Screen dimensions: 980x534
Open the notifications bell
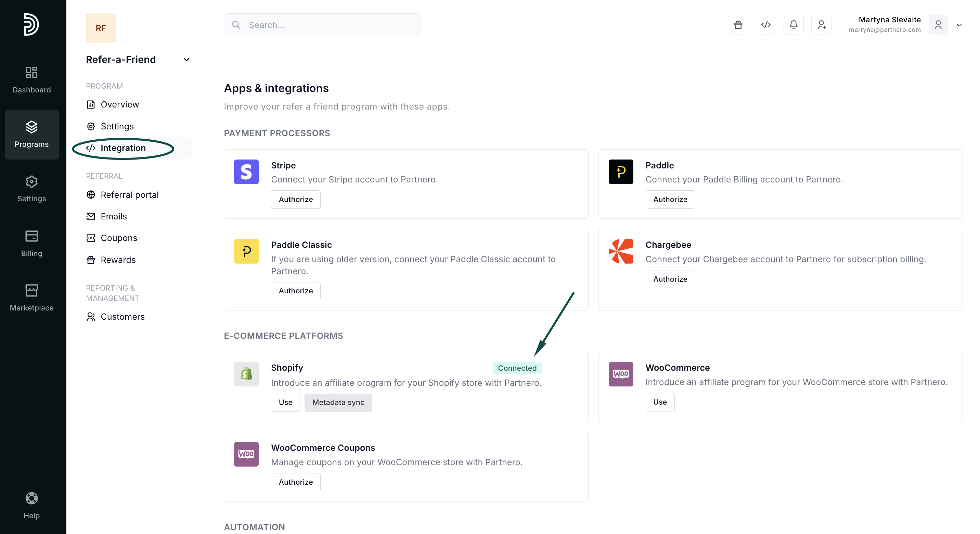[x=793, y=25]
